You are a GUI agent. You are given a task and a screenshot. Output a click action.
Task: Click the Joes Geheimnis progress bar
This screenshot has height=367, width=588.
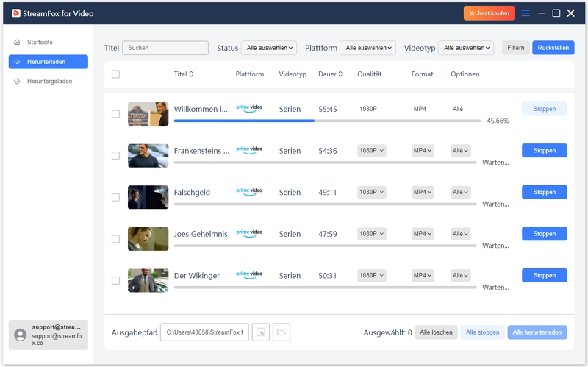(325, 246)
